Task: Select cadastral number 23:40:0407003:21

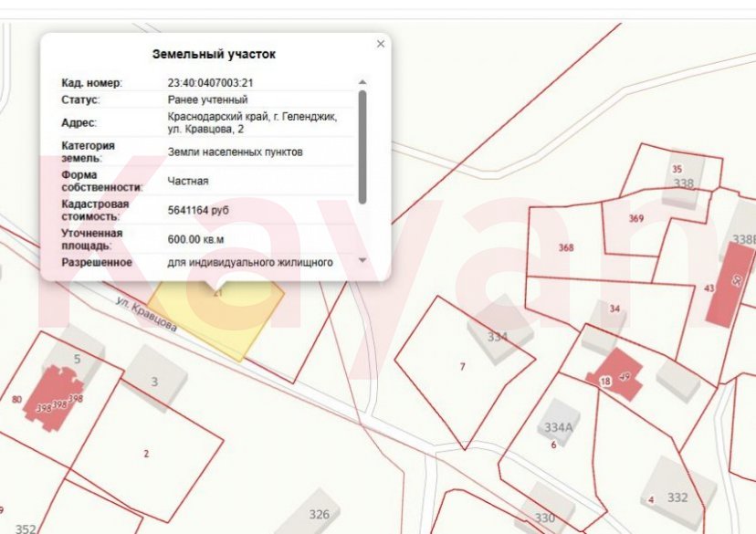Action: click(210, 83)
